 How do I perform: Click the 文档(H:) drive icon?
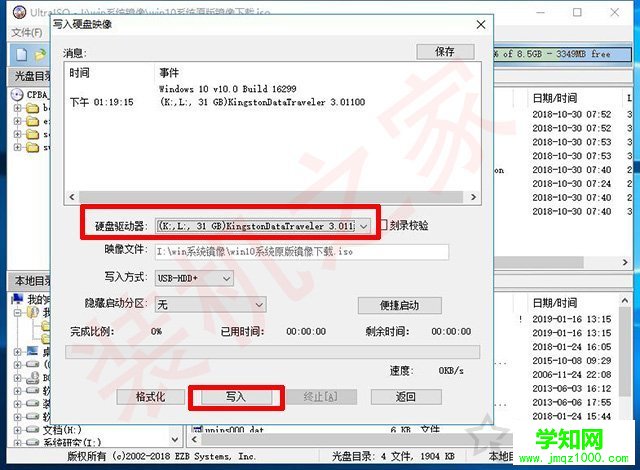33,430
